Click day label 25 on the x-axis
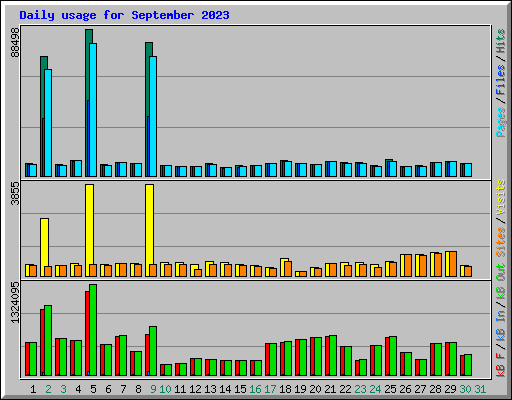Screen dimensions: 512x400 pyautogui.click(x=390, y=389)
